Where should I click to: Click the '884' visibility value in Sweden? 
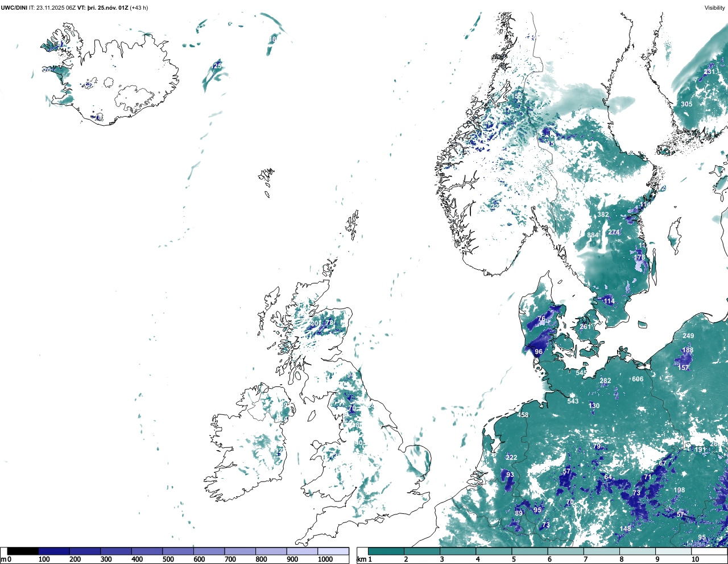click(x=593, y=235)
